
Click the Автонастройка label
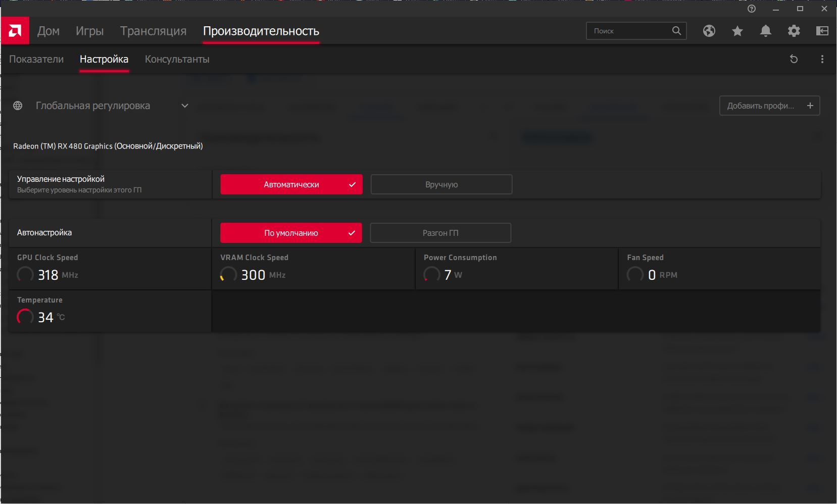point(44,233)
